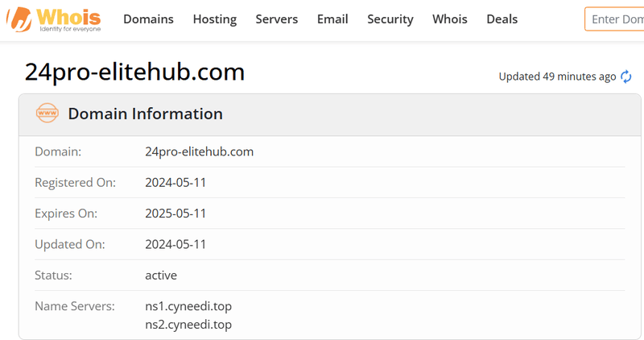Screen dimensions: 644x340
Task: Click the orange www globe icon
Action: (x=47, y=113)
